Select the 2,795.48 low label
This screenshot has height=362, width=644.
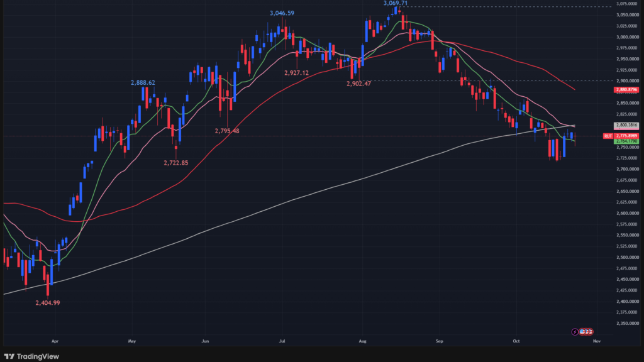click(x=226, y=131)
